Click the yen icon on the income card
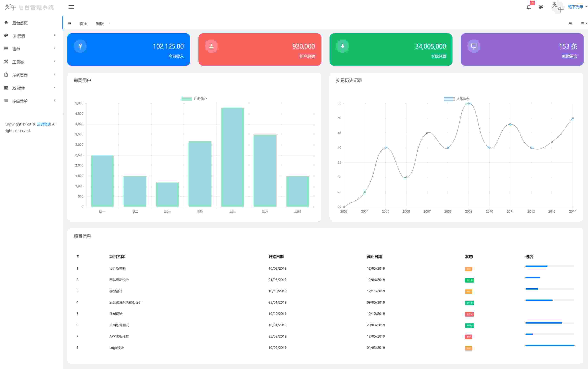This screenshot has height=369, width=588. 80,46
